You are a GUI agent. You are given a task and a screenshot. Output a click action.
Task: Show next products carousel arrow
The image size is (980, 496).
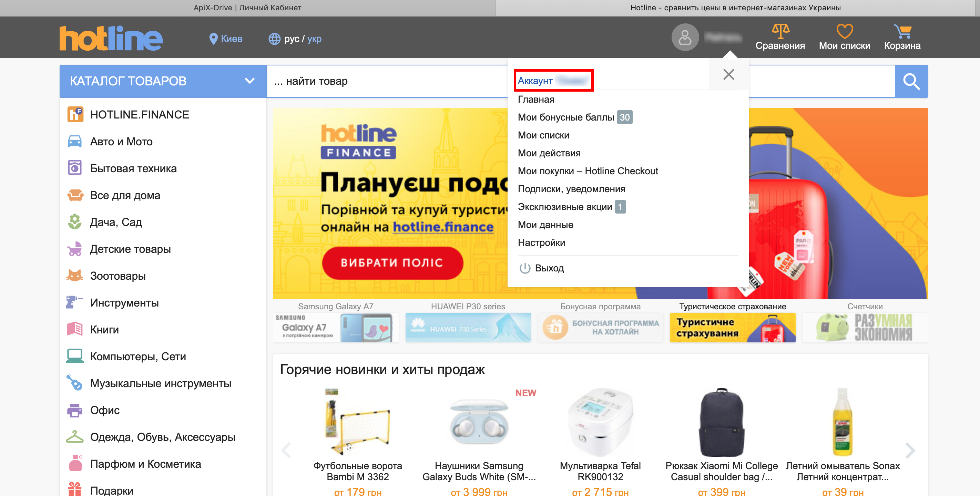click(910, 450)
